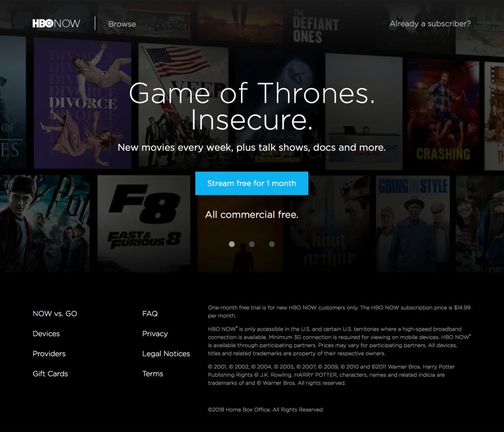Screen dimensions: 504x432
Task: Click the Already a subscriber link
Action: [430, 23]
